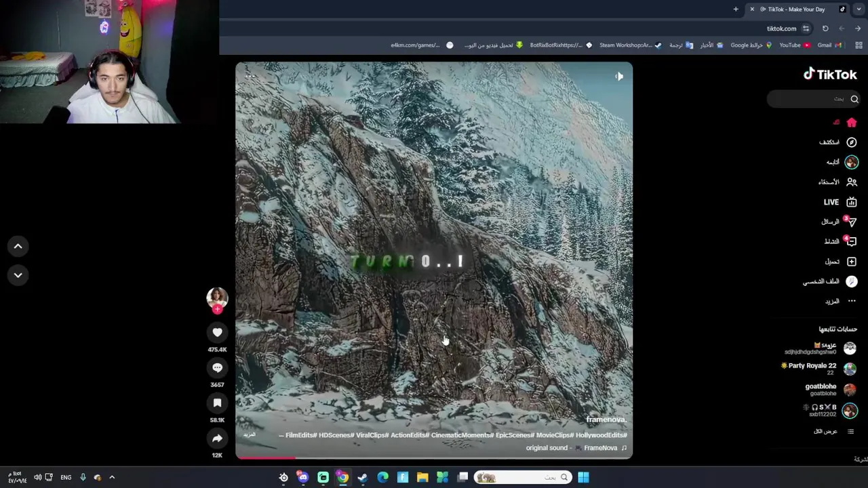Follow creator with red plus badge
868x488 pixels.
(217, 309)
